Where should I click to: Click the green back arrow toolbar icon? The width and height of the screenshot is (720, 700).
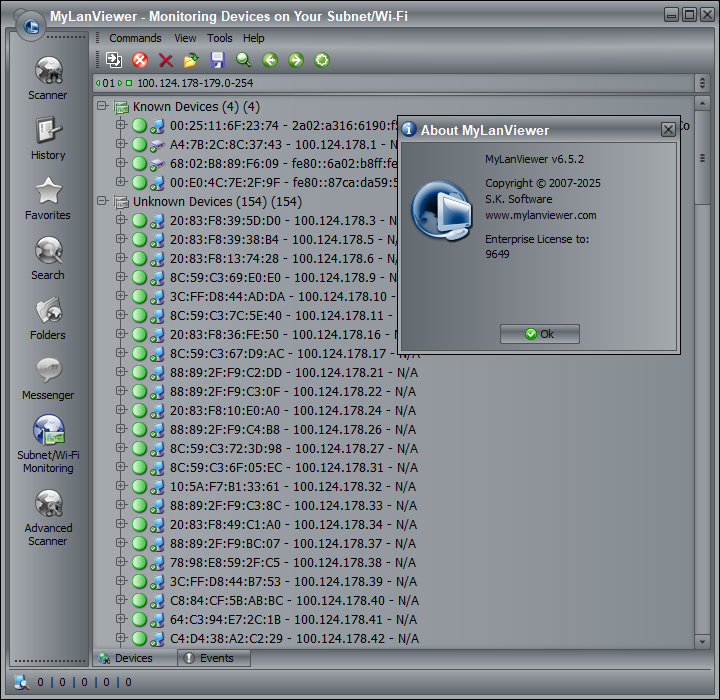coord(270,60)
